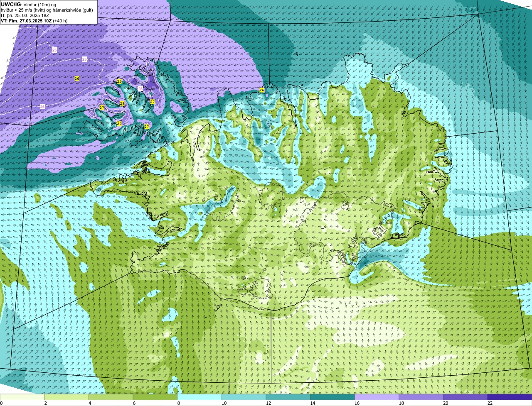The width and height of the screenshot is (532, 406).
Task: Click the legend scale value 14
Action: pos(313,403)
